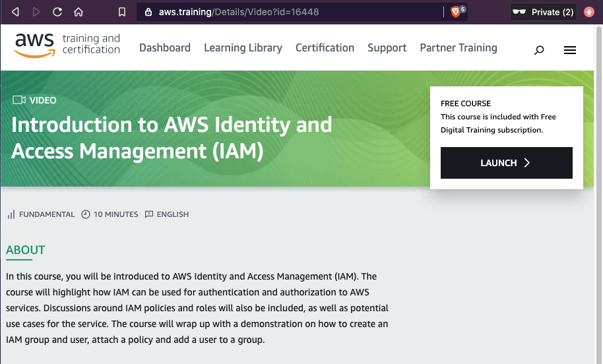Click the Private (2) window indicator
This screenshot has height=364, width=603.
point(543,12)
